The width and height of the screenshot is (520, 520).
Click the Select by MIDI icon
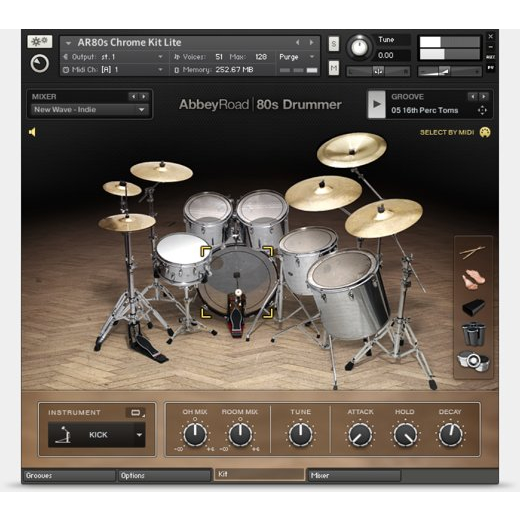485,132
